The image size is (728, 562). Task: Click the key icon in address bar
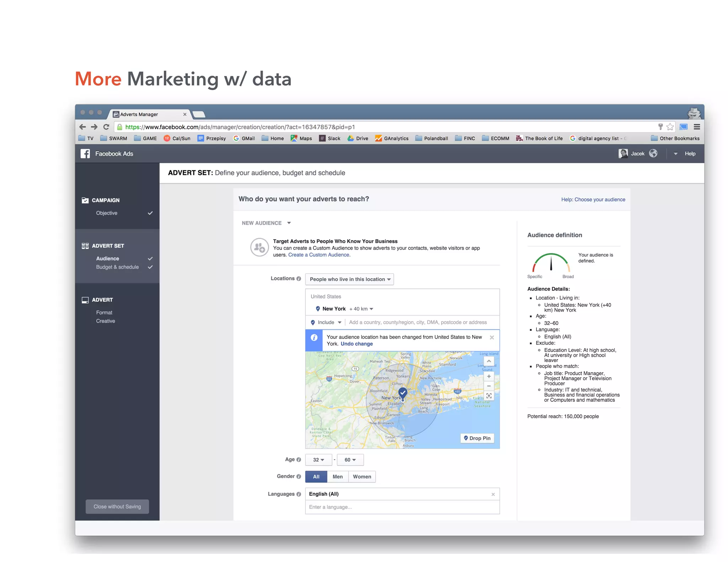(660, 127)
